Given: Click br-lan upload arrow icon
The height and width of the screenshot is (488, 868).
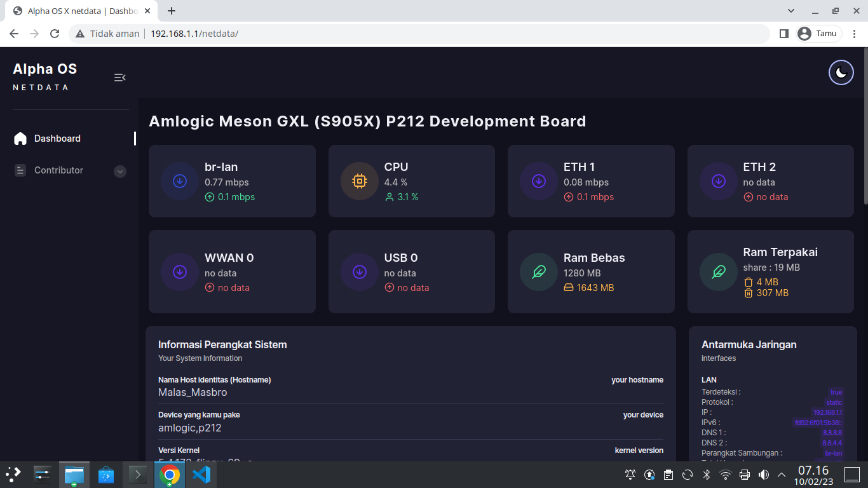Looking at the screenshot, I should pos(210,197).
